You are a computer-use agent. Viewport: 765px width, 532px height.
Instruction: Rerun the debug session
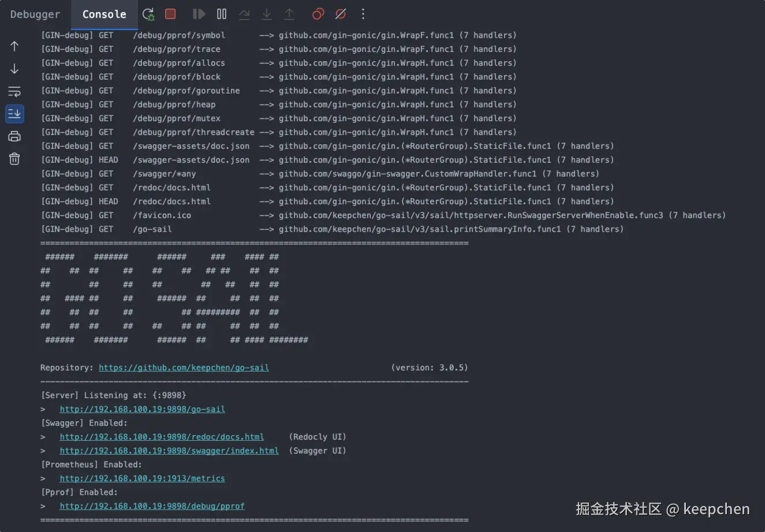click(x=148, y=14)
